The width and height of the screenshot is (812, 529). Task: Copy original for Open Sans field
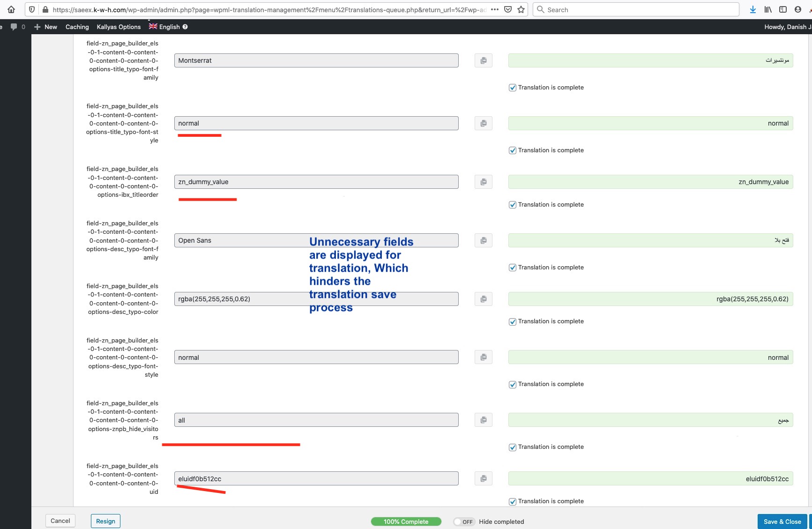pyautogui.click(x=484, y=240)
